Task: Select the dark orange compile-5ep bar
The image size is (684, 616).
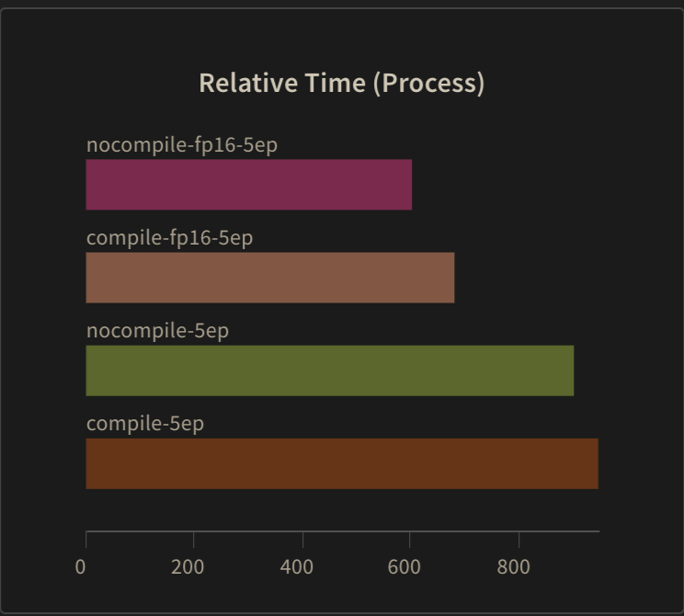Action: (341, 463)
